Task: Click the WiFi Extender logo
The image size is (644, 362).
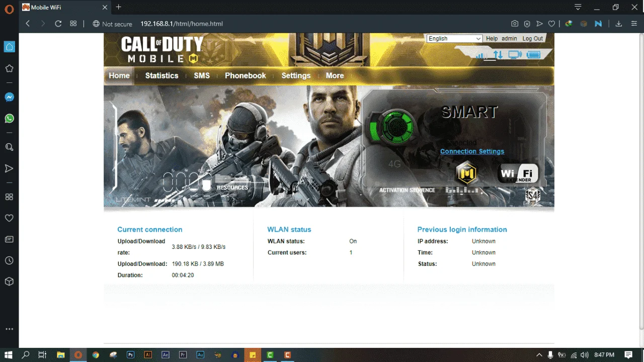Action: click(x=518, y=174)
